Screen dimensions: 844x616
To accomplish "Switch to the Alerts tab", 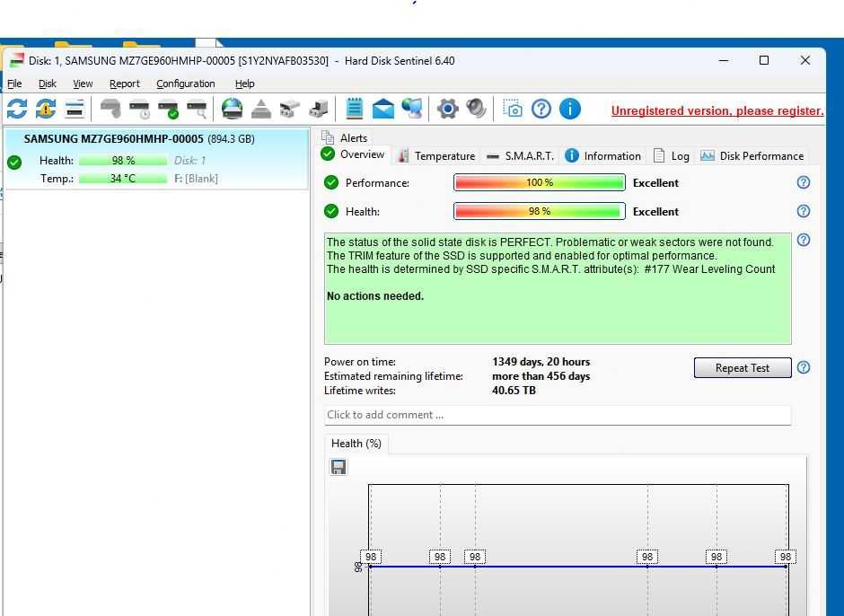I will (345, 138).
